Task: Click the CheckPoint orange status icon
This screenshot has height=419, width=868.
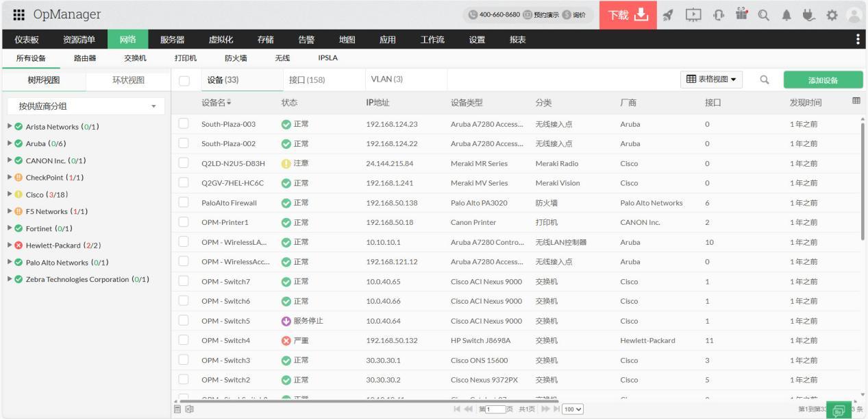Action: 19,178
